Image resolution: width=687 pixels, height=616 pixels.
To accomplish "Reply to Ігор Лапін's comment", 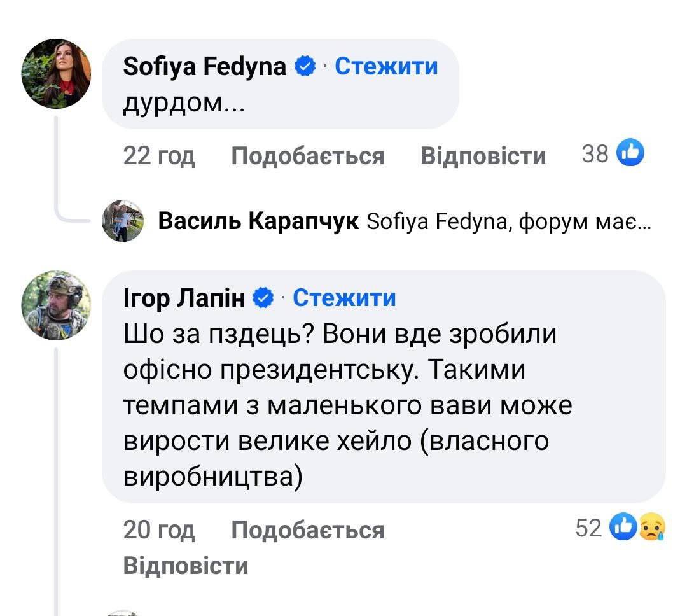I will pos(186,566).
